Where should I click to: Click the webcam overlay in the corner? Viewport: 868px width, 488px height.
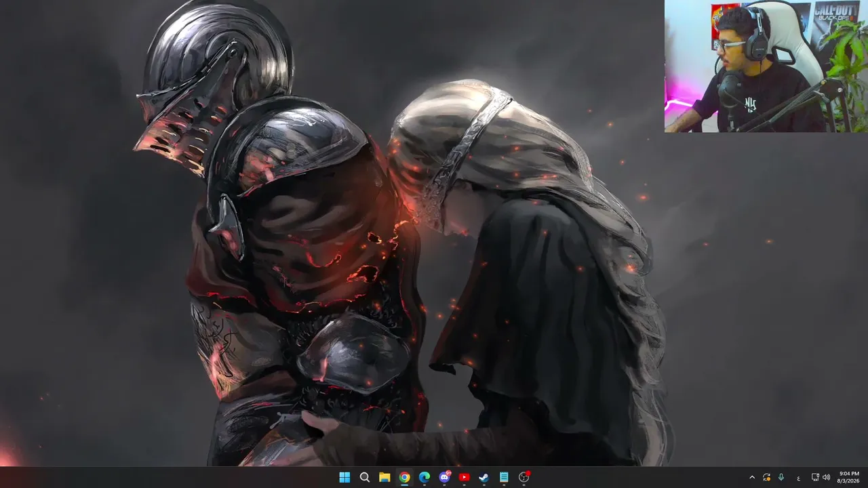click(766, 66)
